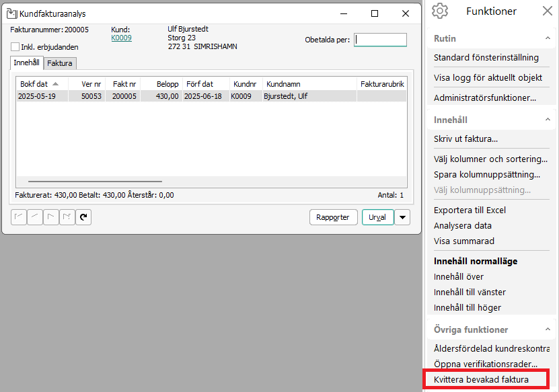Open Välj kolumner och sortering...
Image resolution: width=559 pixels, height=392 pixels.
point(490,159)
